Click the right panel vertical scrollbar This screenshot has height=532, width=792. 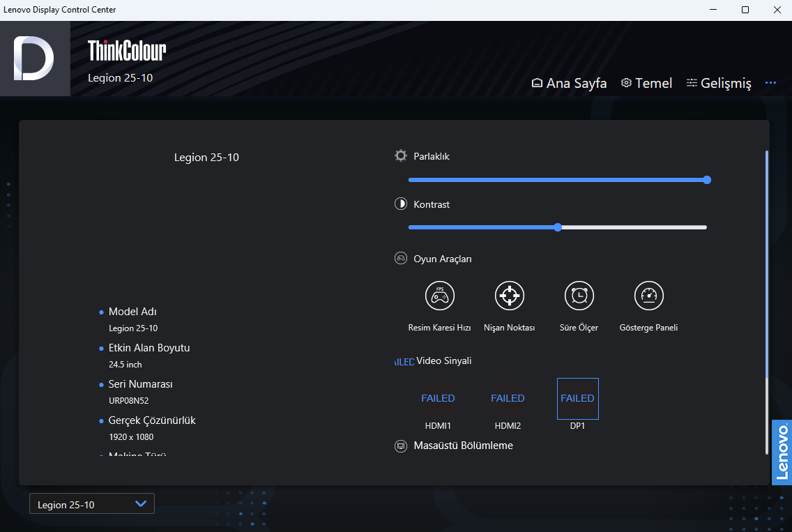point(766,264)
